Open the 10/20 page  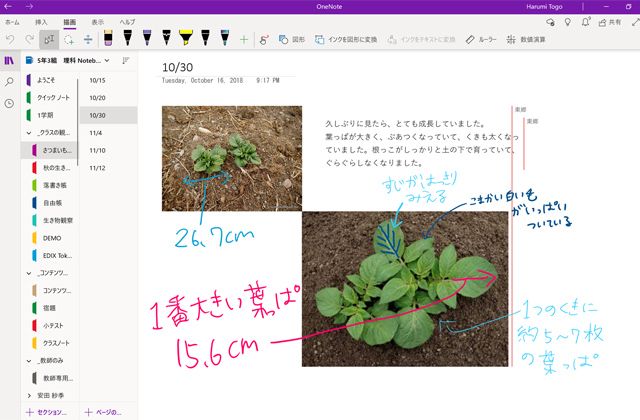108,98
